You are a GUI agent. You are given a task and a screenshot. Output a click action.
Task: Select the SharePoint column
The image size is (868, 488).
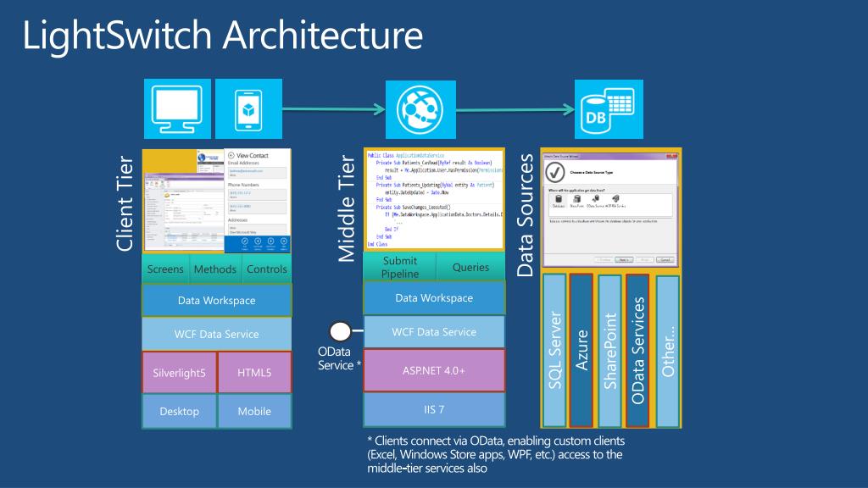point(609,350)
